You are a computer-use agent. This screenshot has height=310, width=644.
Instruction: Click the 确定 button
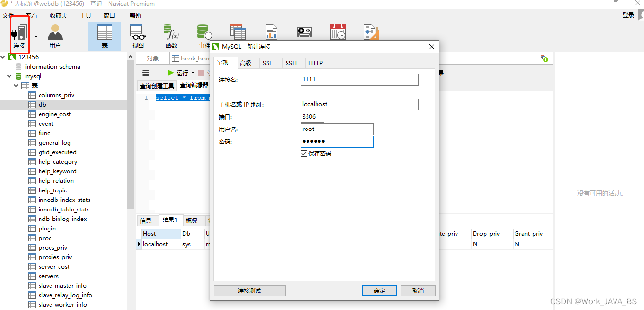click(x=379, y=290)
